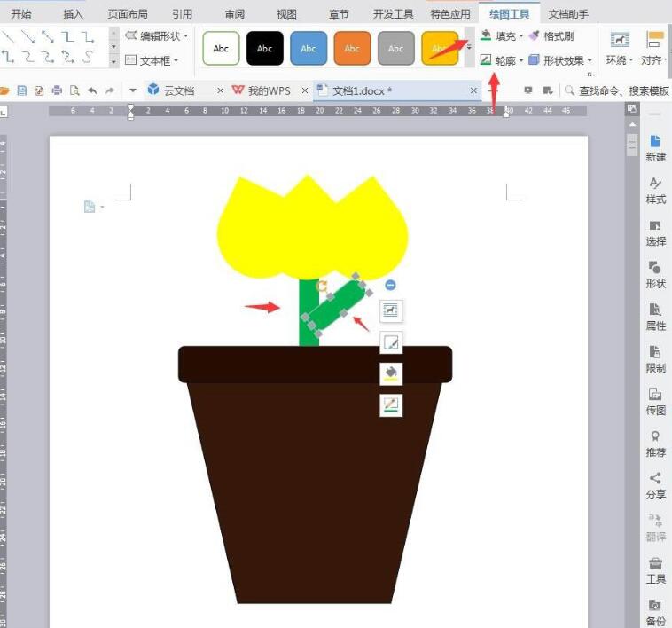Click the rotation handle on green shape

tap(323, 287)
